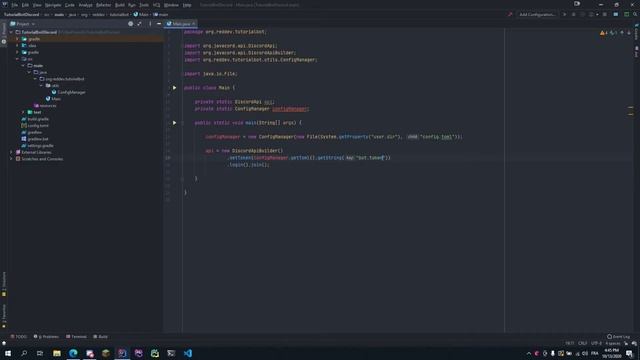Viewport: 640px width, 360px height.
Task: Select ConfigManager class in tree
Action: [69, 92]
